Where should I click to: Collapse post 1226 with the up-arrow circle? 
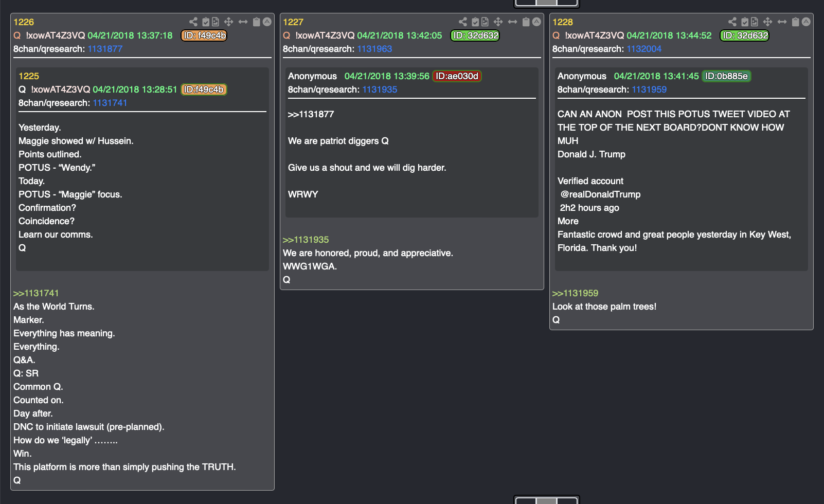[x=267, y=22]
